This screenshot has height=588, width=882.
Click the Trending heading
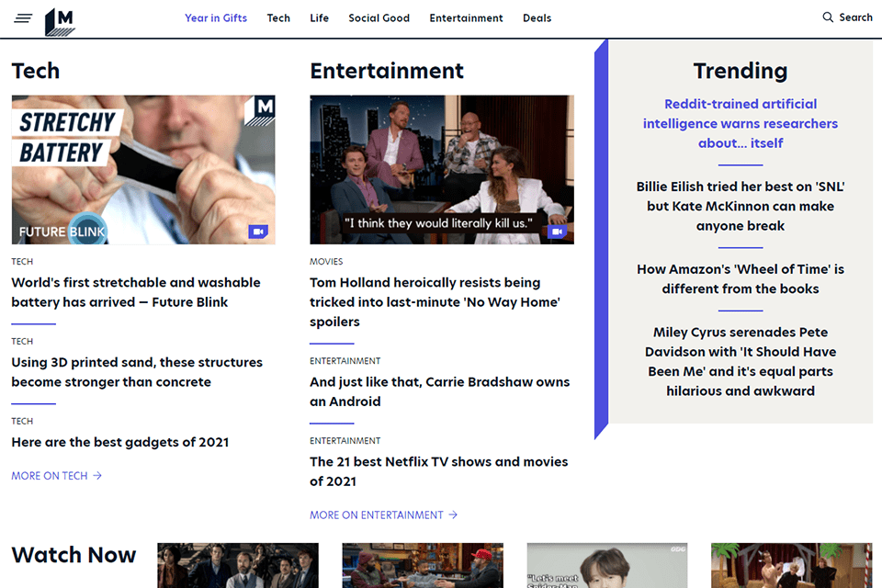(x=741, y=71)
